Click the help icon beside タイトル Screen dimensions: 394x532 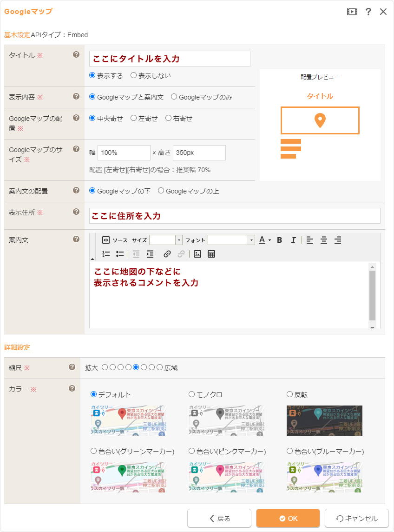tap(76, 55)
